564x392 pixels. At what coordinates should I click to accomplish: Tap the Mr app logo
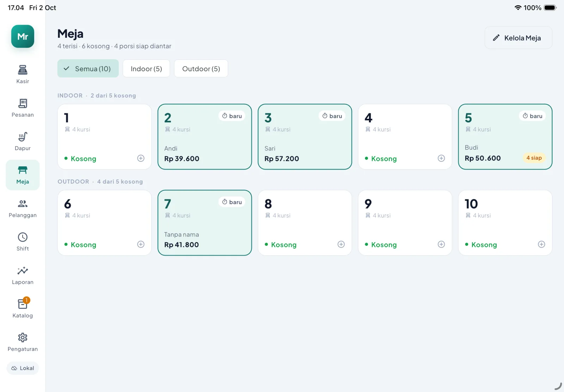[23, 36]
